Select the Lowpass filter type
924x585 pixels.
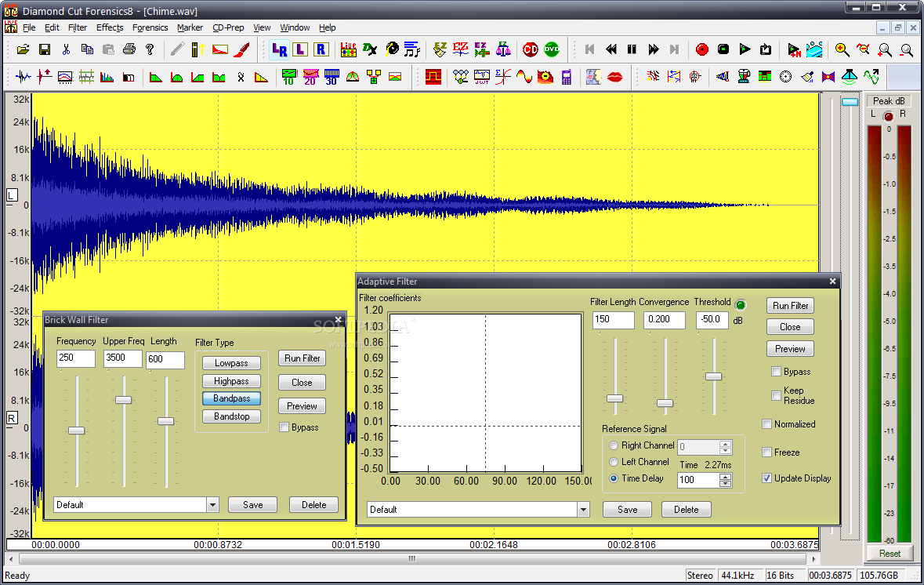click(231, 363)
